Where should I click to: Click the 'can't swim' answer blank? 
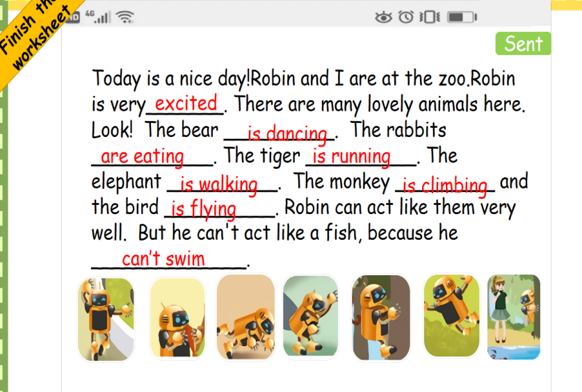(169, 259)
